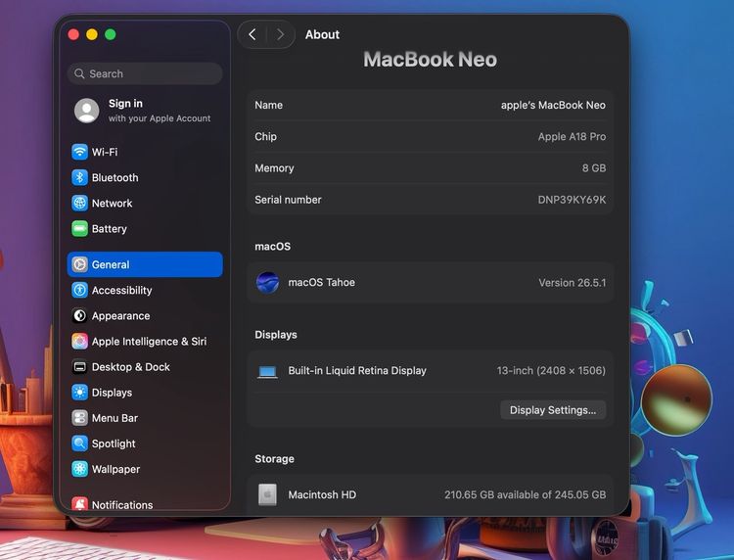The height and width of the screenshot is (560, 734).
Task: Go back with the left chevron
Action: (x=252, y=34)
